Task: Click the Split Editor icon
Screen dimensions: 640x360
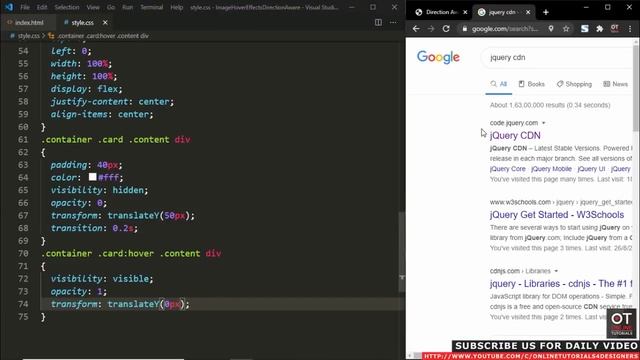Action: coord(378,22)
